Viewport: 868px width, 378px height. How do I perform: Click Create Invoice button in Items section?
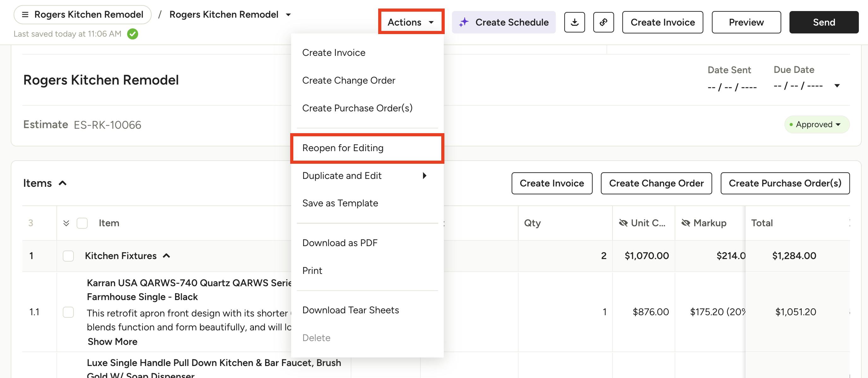tap(552, 183)
